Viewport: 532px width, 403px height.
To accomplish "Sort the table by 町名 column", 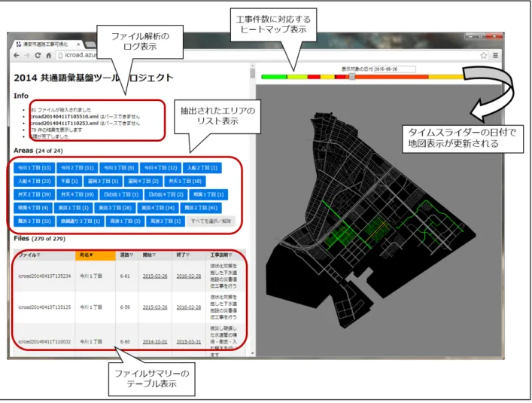I will [x=96, y=255].
